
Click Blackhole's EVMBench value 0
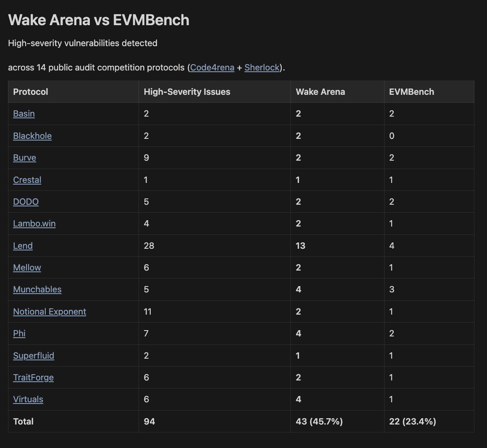pos(392,136)
